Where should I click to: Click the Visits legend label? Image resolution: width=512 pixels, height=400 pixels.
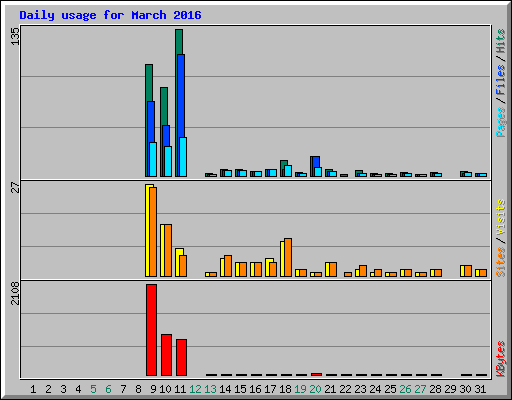tap(501, 218)
